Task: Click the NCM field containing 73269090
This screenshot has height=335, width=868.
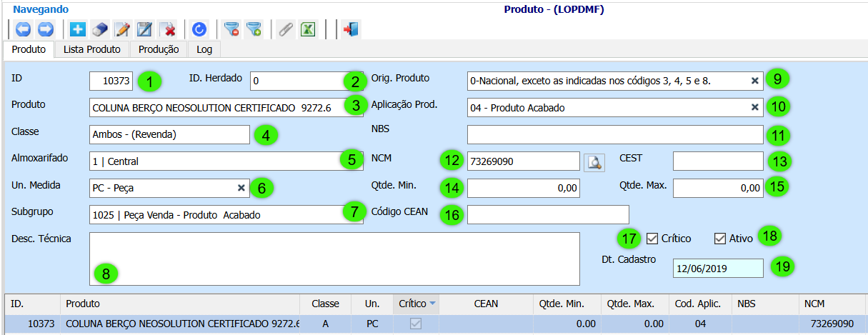Action: (523, 161)
